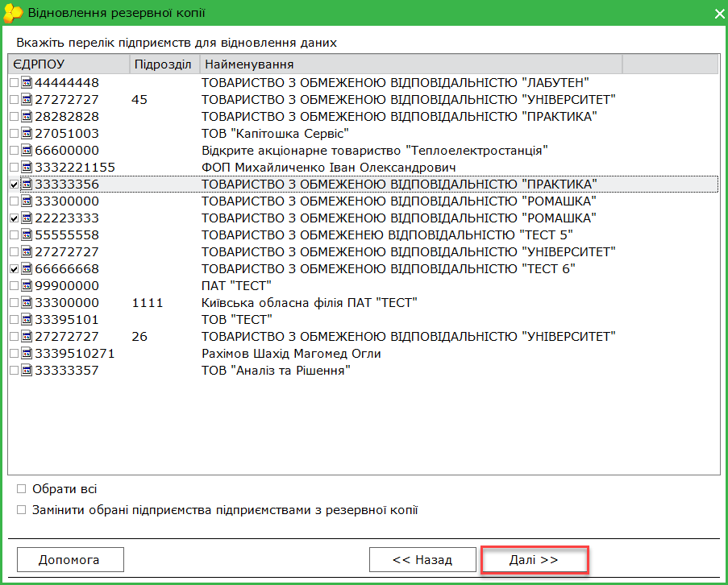This screenshot has height=585, width=728.
Task: Sort by the Підрозділ column header
Action: [164, 64]
